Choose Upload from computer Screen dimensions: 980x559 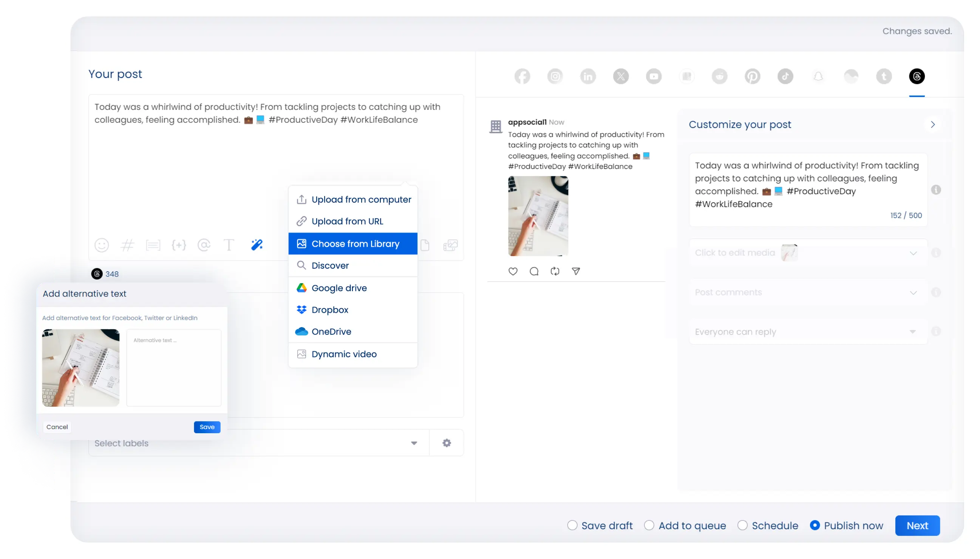pyautogui.click(x=352, y=200)
